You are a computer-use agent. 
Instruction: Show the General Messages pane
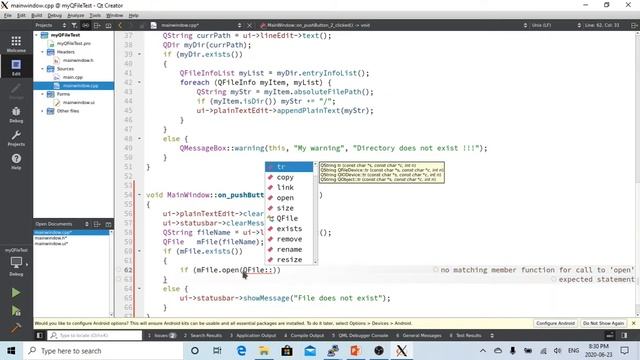(x=419, y=336)
